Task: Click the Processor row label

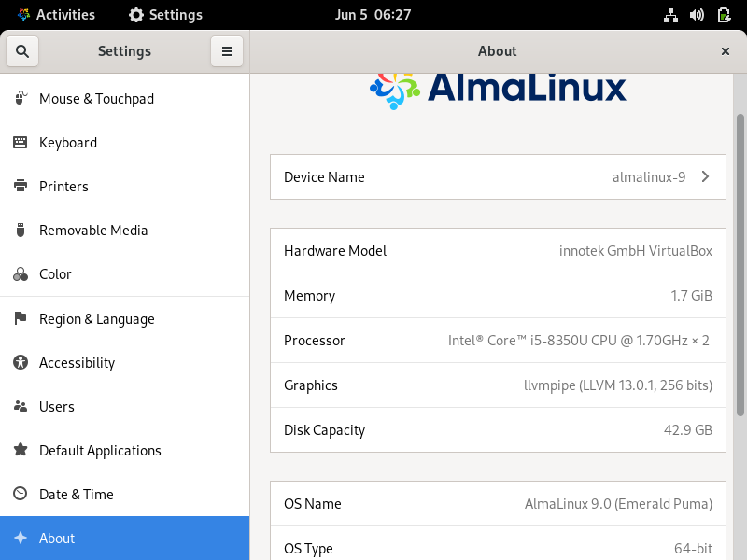Action: [x=315, y=341]
